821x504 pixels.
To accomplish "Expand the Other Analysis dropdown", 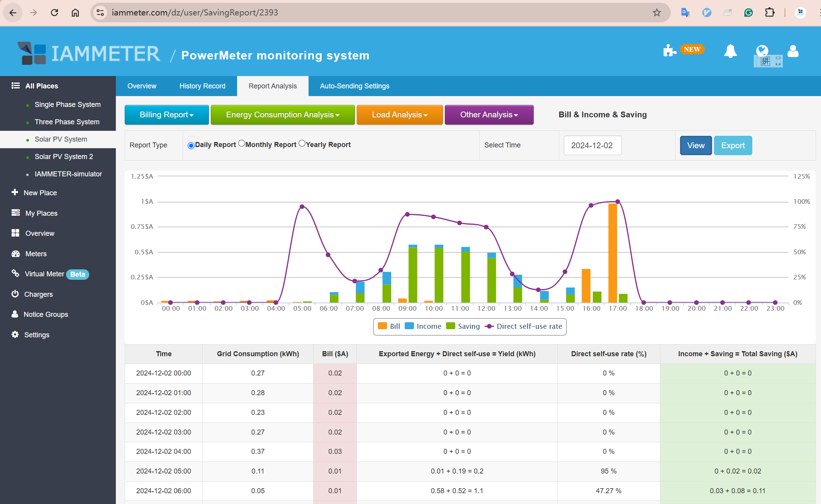I will (x=489, y=115).
